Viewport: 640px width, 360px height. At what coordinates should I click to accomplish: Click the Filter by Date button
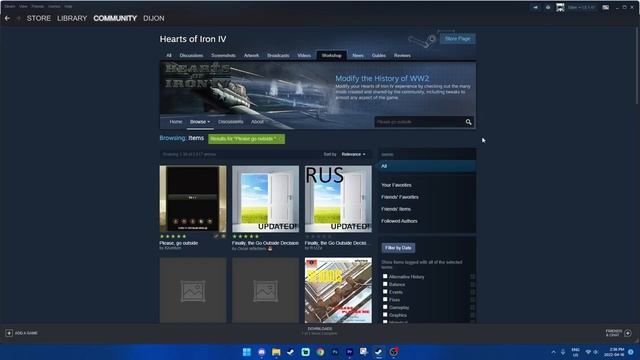click(398, 248)
